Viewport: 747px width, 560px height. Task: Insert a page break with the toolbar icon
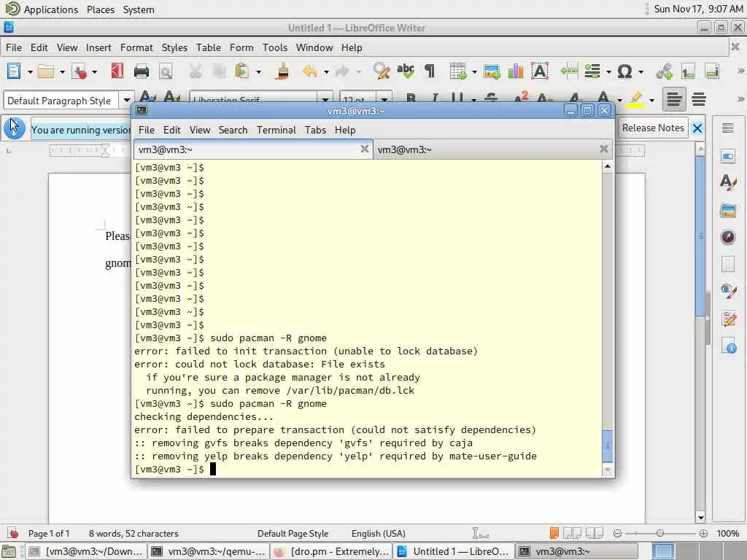click(x=569, y=71)
